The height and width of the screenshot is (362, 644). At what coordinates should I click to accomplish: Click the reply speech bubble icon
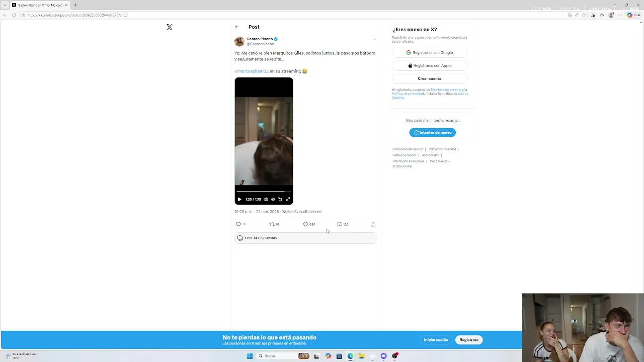tap(238, 224)
